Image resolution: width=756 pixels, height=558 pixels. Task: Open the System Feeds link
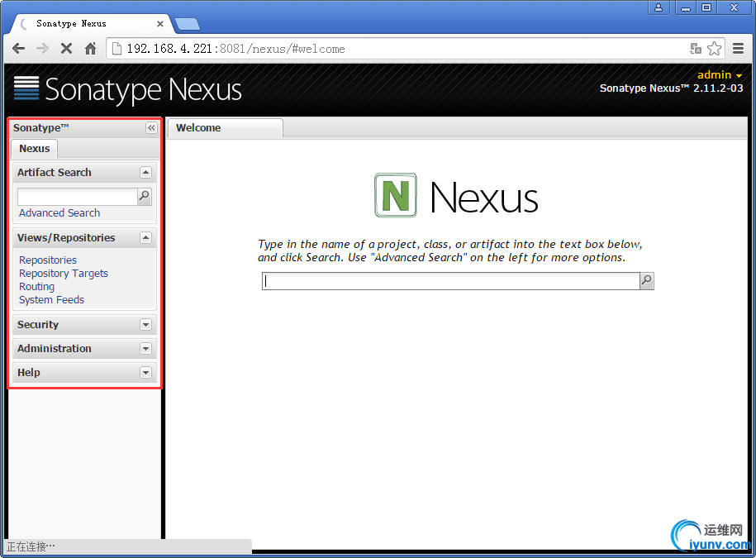pyautogui.click(x=51, y=300)
